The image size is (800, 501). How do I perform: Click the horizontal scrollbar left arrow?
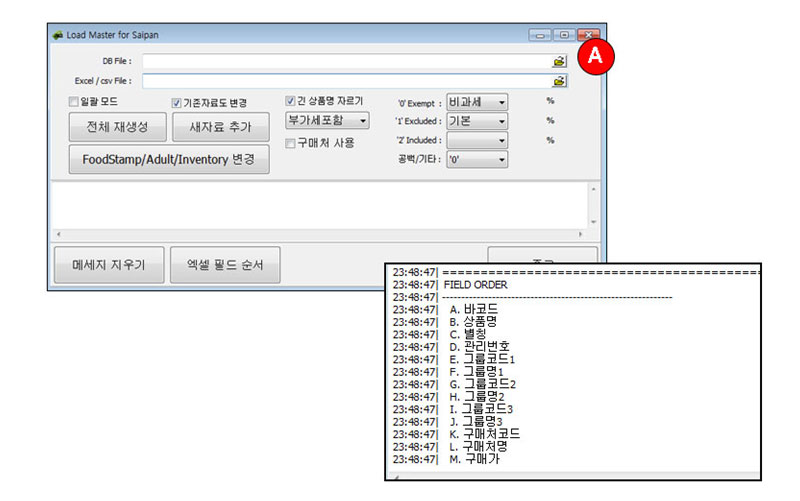[x=59, y=234]
